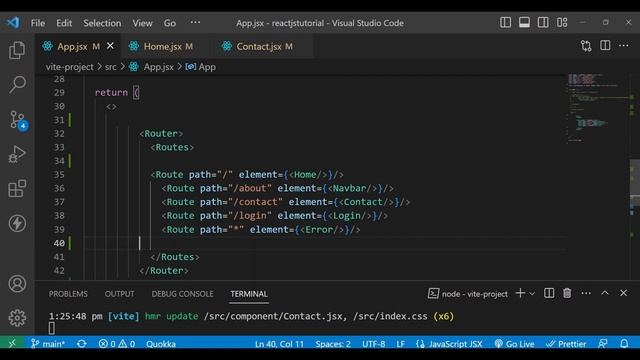The height and width of the screenshot is (360, 640).
Task: Split the terminal
Action: click(x=549, y=293)
